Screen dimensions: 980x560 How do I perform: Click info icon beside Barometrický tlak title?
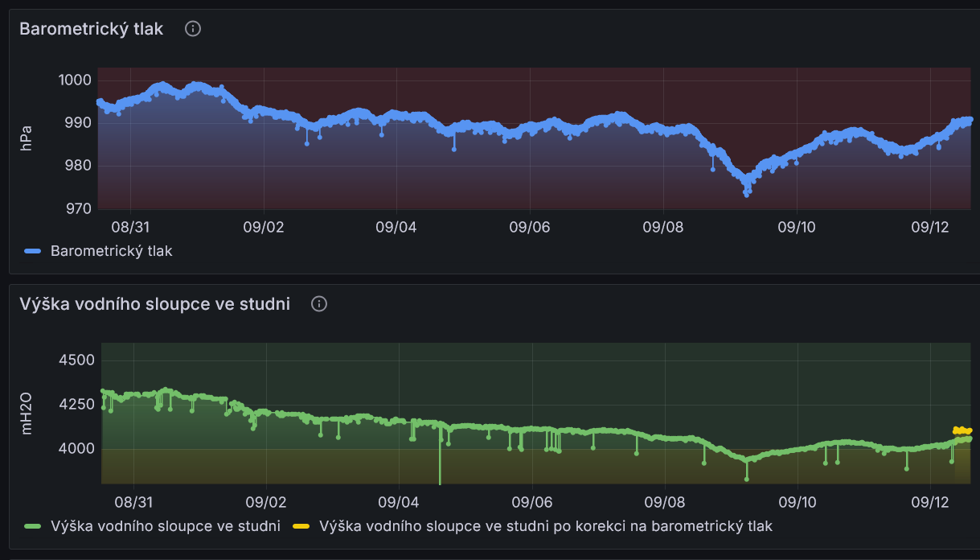click(x=193, y=29)
